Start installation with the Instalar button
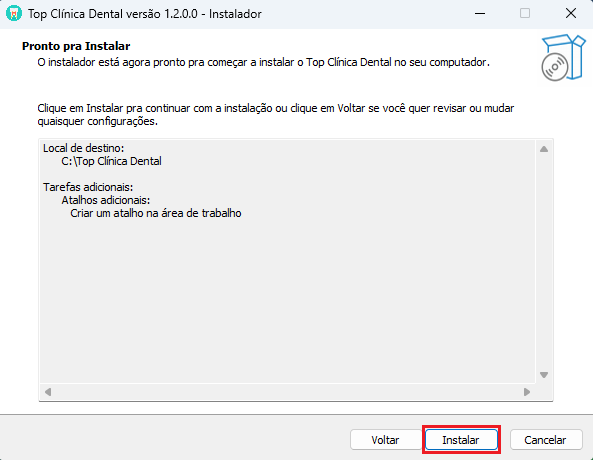Image resolution: width=593 pixels, height=460 pixels. coord(461,440)
